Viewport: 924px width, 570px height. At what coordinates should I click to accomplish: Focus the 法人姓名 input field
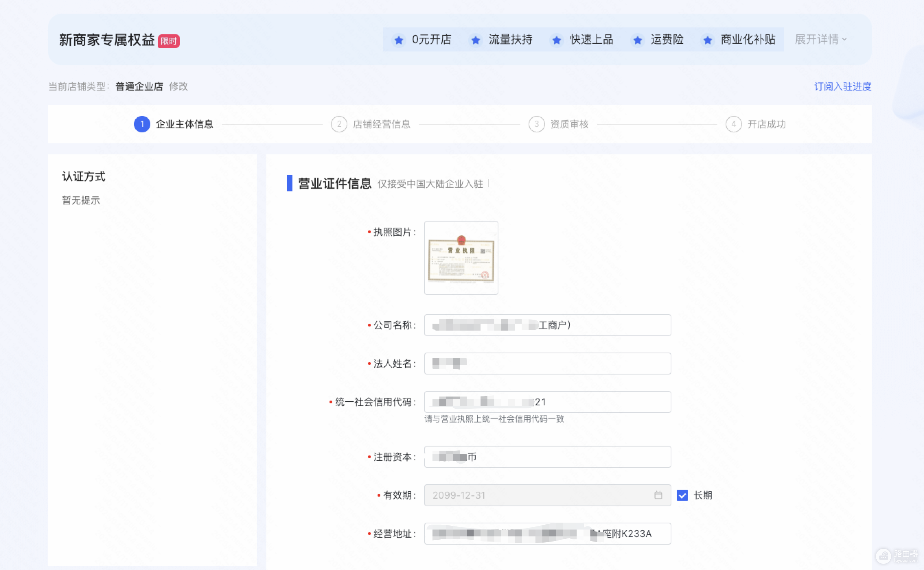pos(547,364)
